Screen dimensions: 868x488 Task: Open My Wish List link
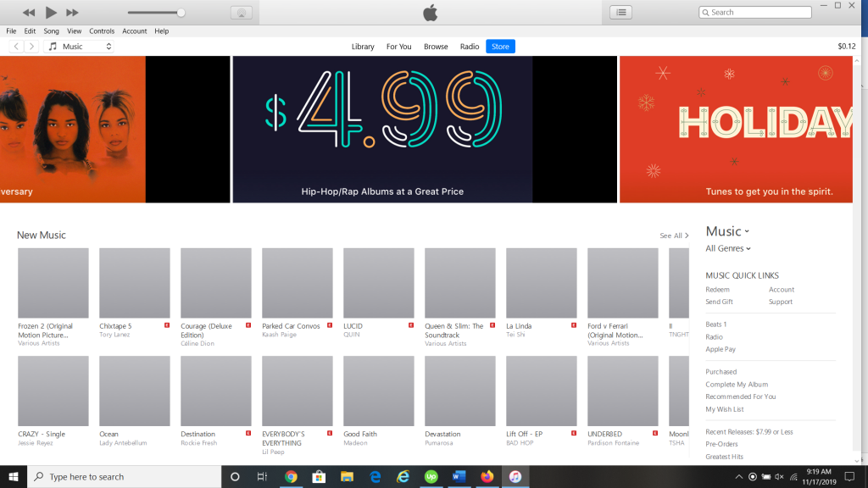point(724,409)
